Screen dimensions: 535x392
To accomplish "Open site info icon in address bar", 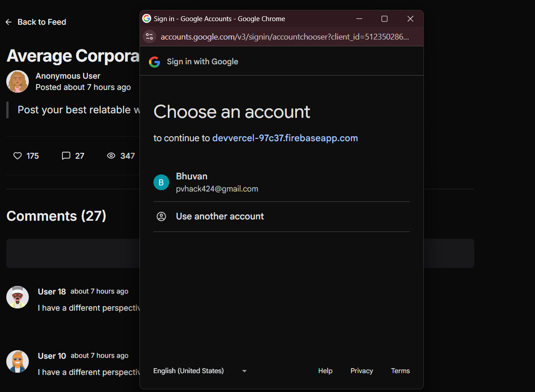I will click(x=149, y=36).
